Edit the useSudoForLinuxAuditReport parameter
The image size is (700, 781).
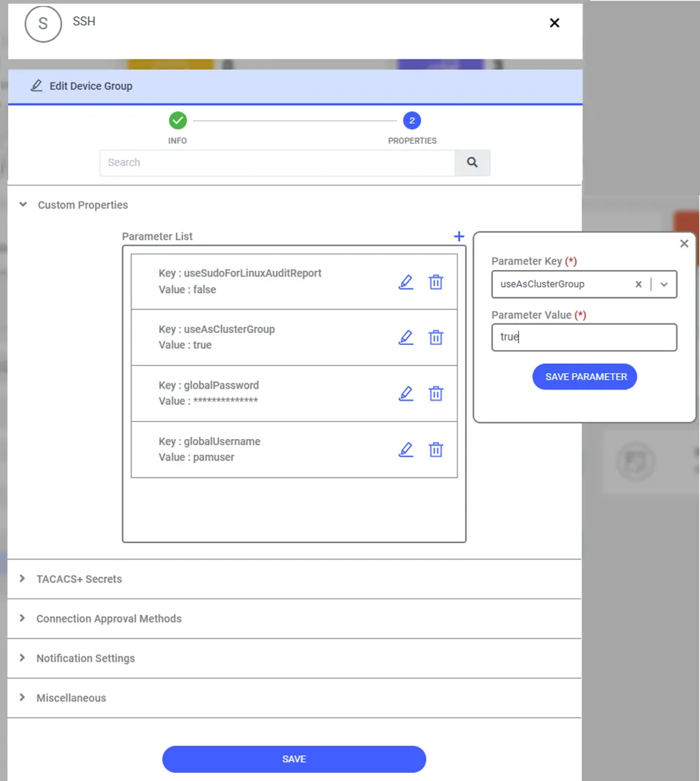(406, 282)
